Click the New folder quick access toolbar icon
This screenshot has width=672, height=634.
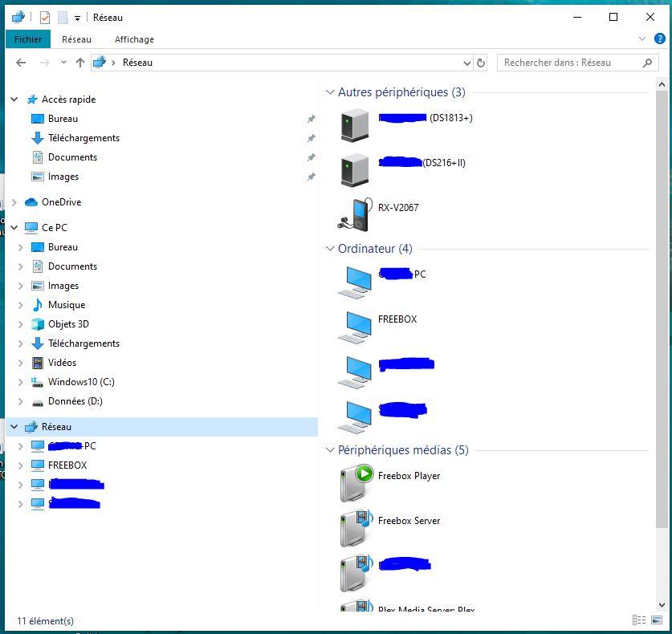[x=63, y=18]
